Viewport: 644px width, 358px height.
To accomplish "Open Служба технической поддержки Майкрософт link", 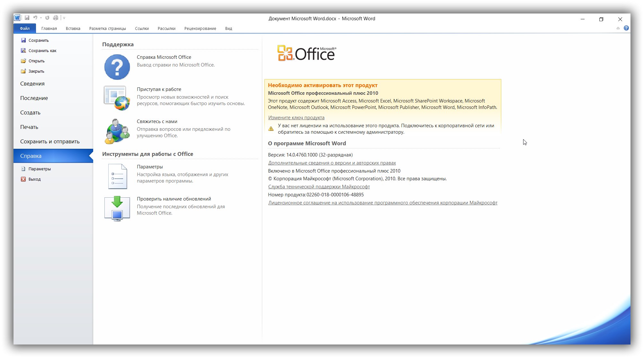I will (x=319, y=187).
